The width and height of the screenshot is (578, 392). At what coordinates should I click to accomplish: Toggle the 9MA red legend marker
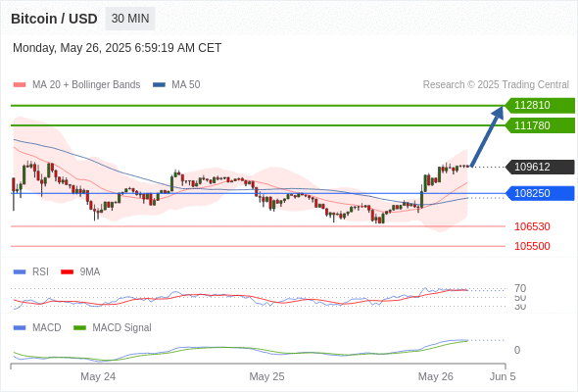point(67,272)
